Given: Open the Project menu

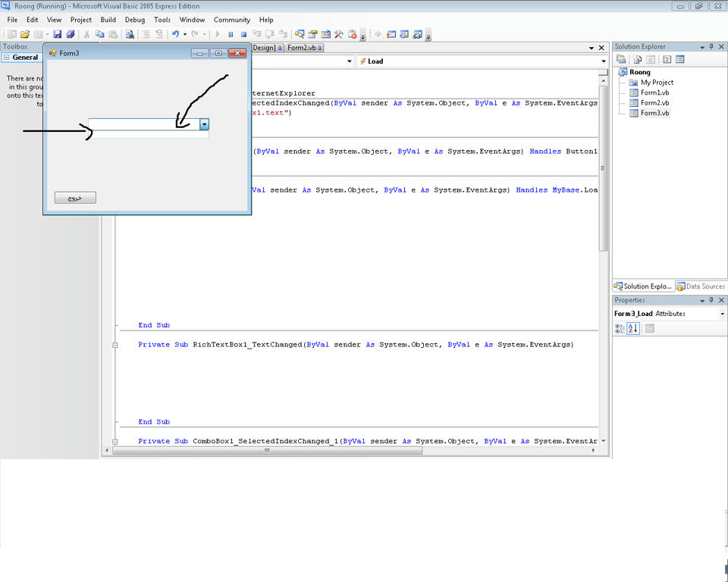Looking at the screenshot, I should click(81, 20).
